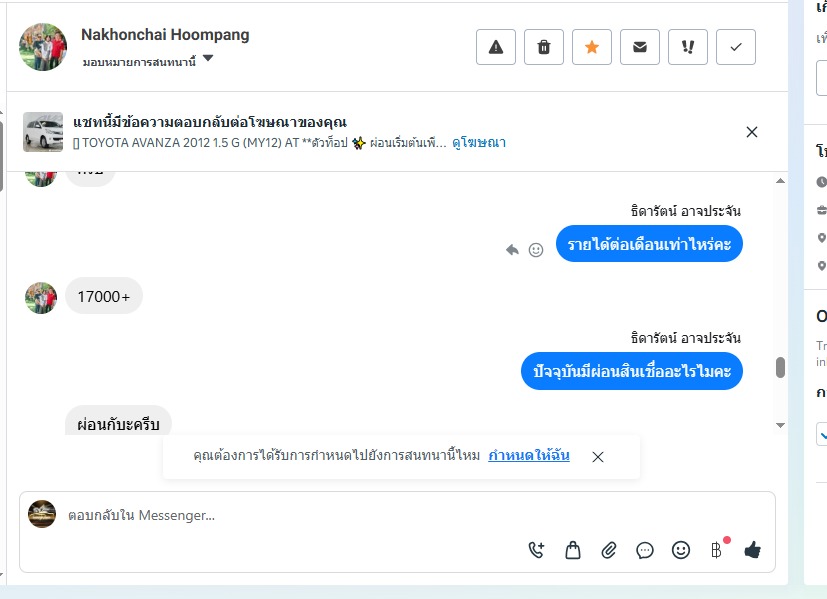Toggle the orange star priority flag
This screenshot has height=599, width=827.
(592, 47)
